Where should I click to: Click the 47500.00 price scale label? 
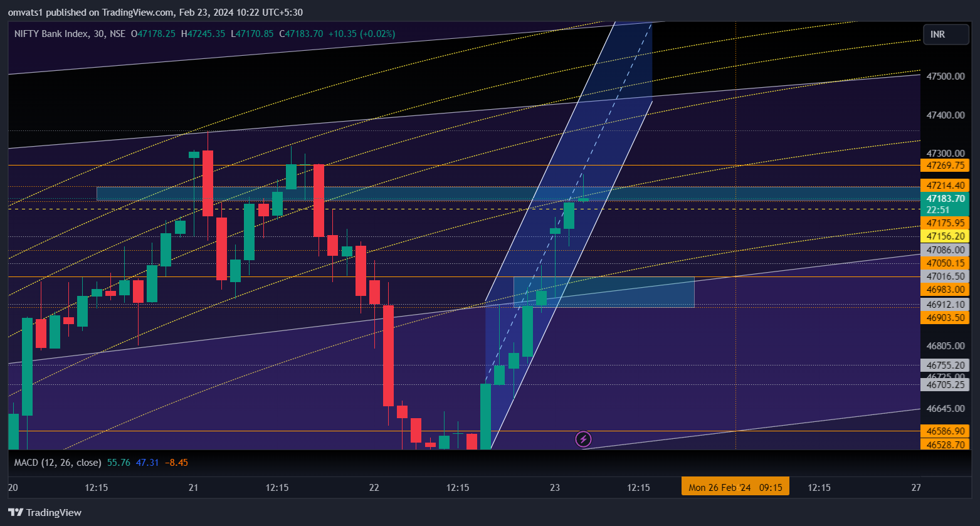(x=945, y=76)
